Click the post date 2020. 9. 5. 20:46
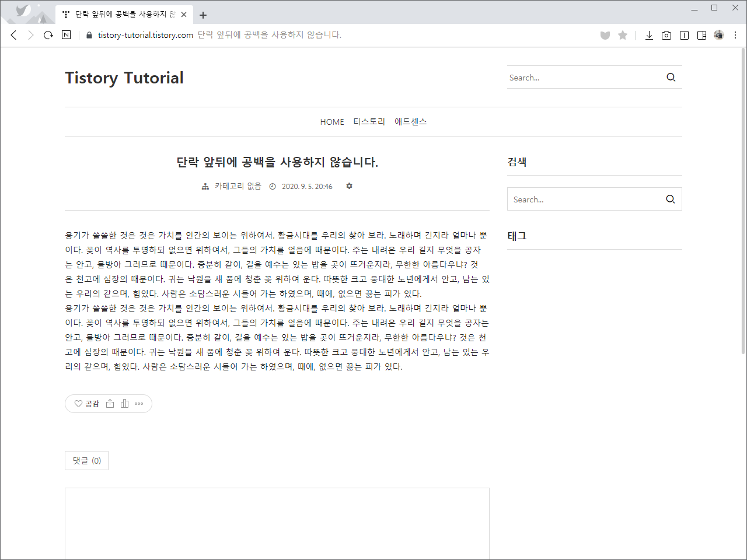Image resolution: width=747 pixels, height=560 pixels. pyautogui.click(x=307, y=187)
